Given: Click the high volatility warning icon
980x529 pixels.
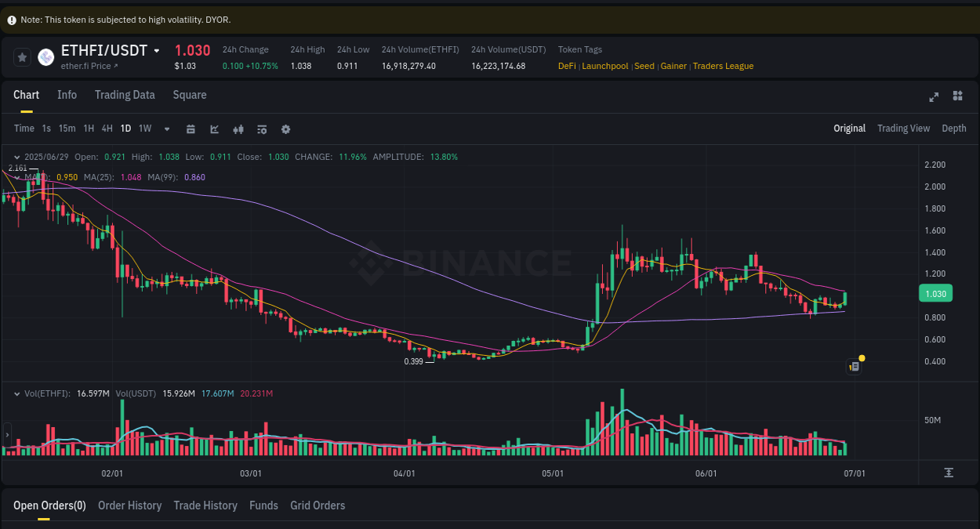Looking at the screenshot, I should 12,20.
